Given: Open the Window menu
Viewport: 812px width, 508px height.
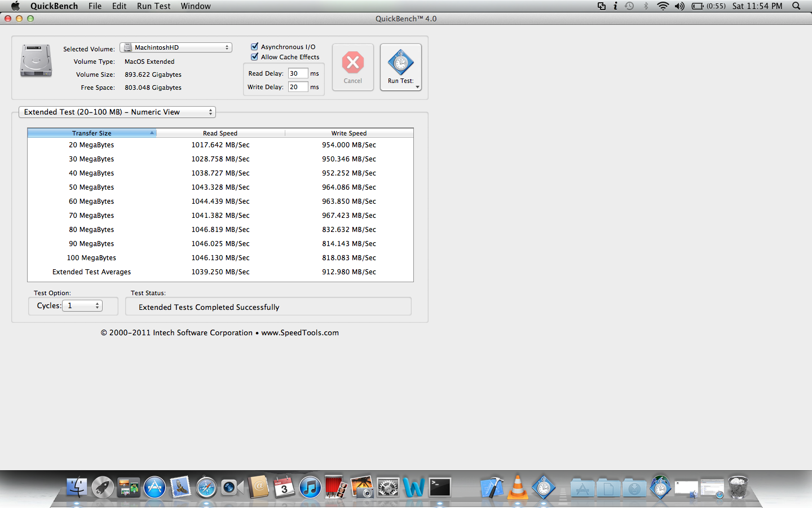Looking at the screenshot, I should (x=196, y=6).
